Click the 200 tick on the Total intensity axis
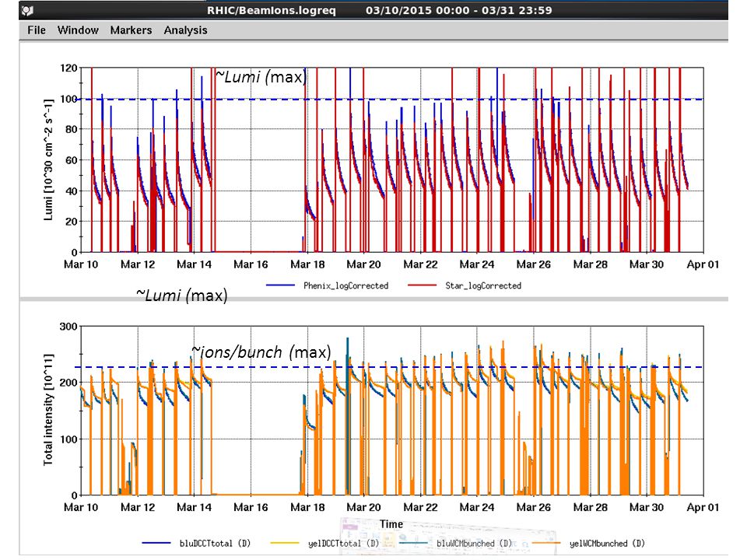This screenshot has width=747, height=560. (68, 383)
